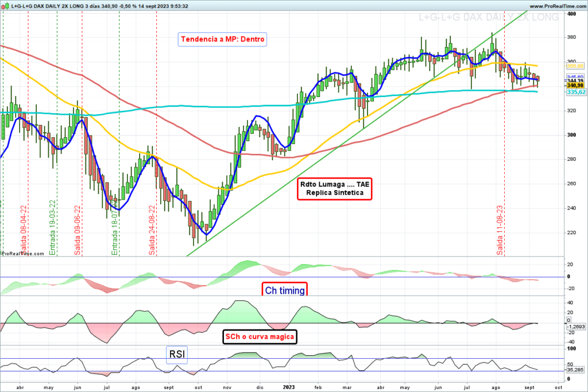
Task: Click the 300 price axis label
Action: [571, 135]
